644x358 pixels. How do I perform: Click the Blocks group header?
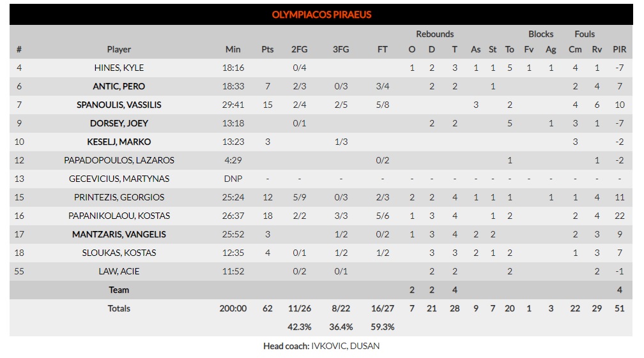(540, 34)
